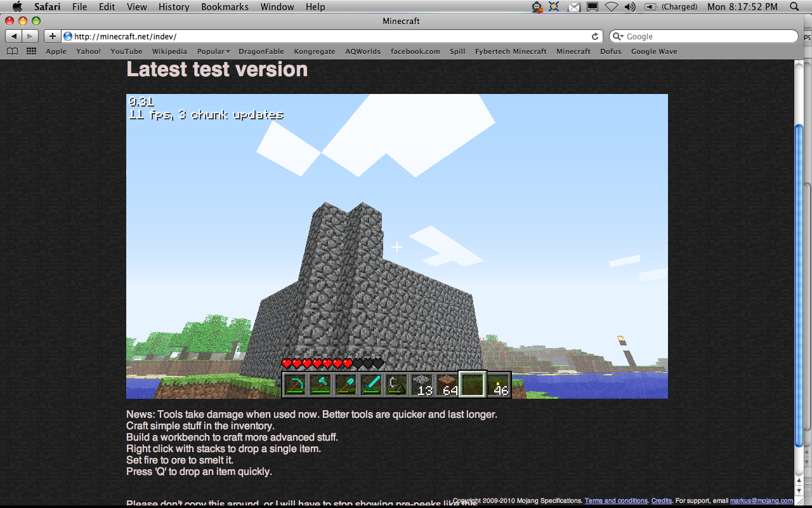Click the battery status icon
The height and width of the screenshot is (508, 812).
651,7
